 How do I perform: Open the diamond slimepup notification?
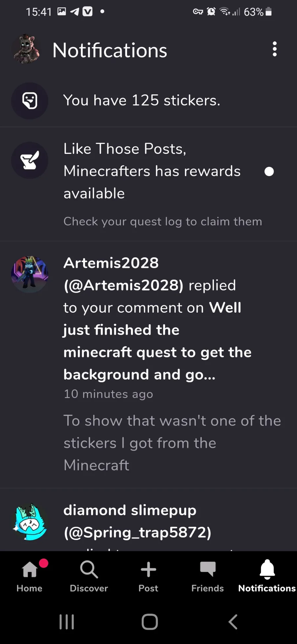pyautogui.click(x=137, y=521)
